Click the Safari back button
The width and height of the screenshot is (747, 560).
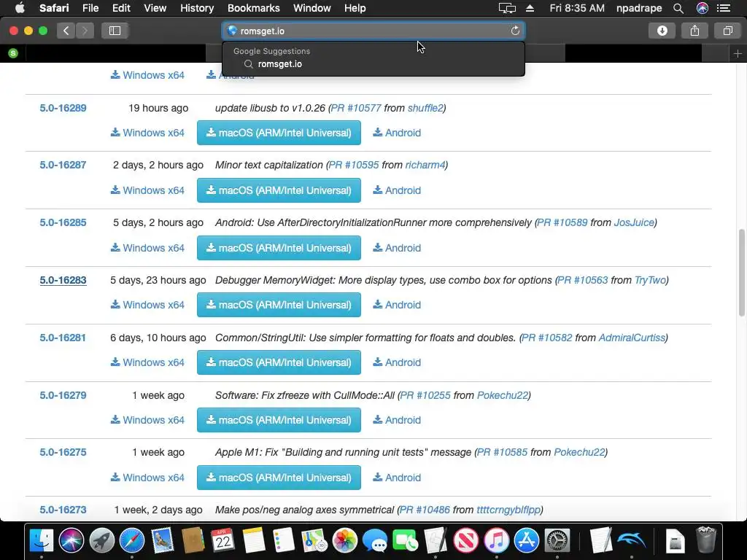point(66,31)
